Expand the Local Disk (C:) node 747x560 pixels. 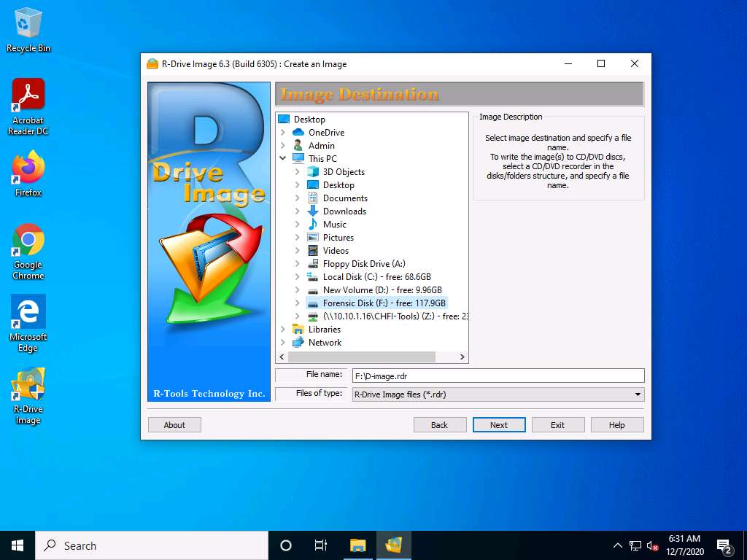point(298,276)
